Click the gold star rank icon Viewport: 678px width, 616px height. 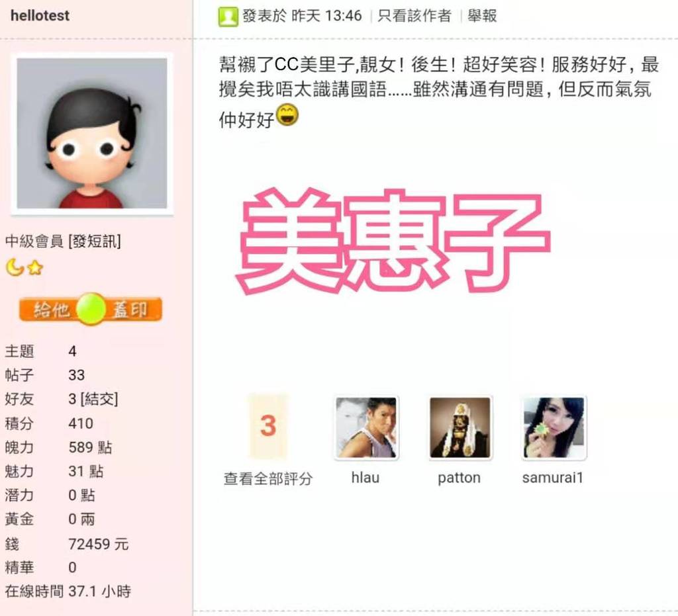35,268
